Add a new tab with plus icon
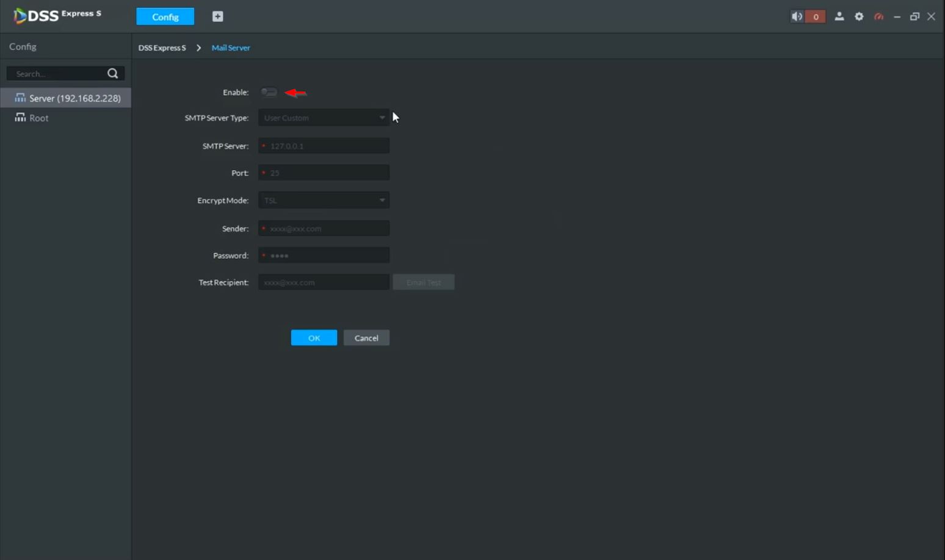 217,16
